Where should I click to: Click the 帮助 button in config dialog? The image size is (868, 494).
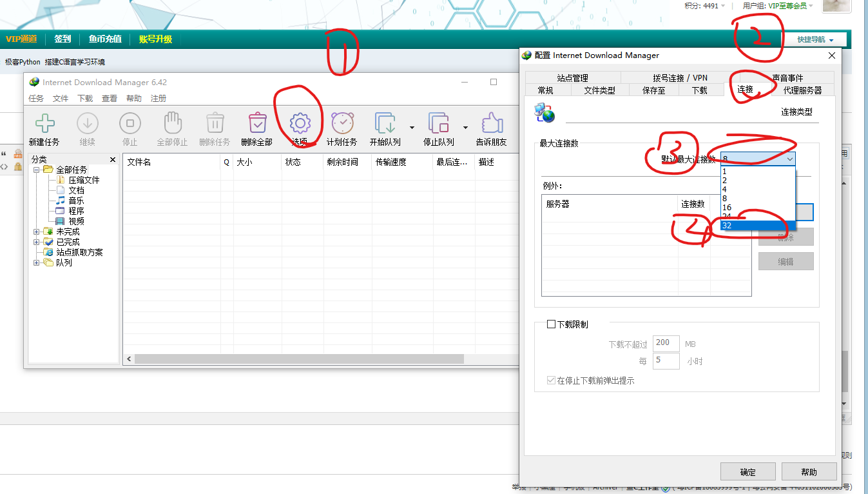tap(809, 472)
